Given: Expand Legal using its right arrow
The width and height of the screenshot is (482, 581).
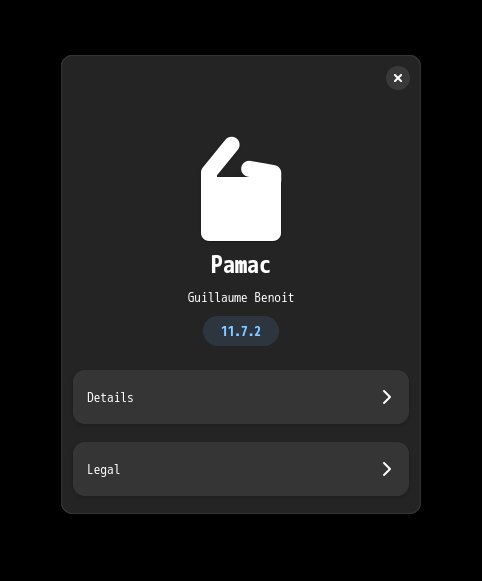Looking at the screenshot, I should [x=387, y=469].
